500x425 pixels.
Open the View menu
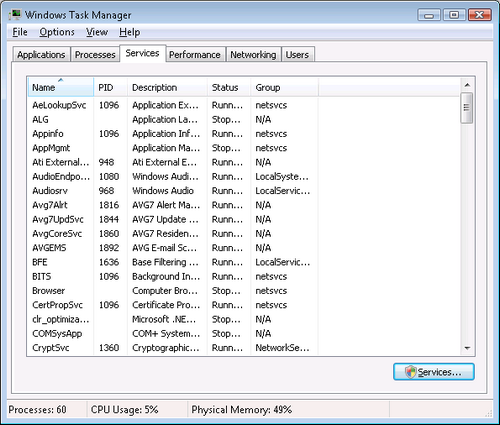[97, 32]
